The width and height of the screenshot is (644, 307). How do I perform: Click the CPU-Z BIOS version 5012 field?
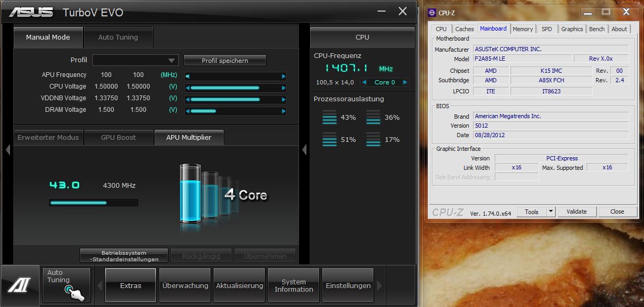coord(551,126)
